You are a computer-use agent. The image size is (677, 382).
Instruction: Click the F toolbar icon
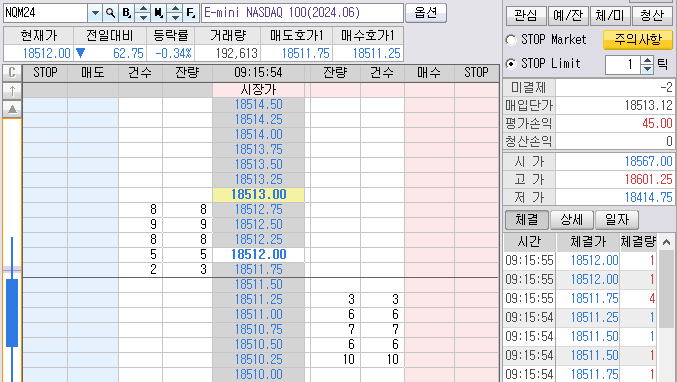pos(190,13)
